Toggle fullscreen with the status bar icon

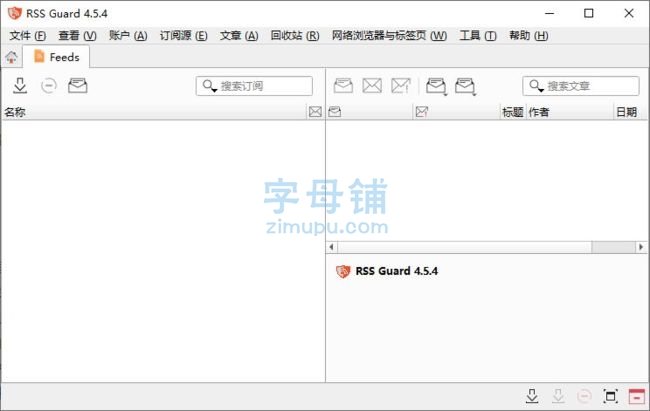(610, 396)
